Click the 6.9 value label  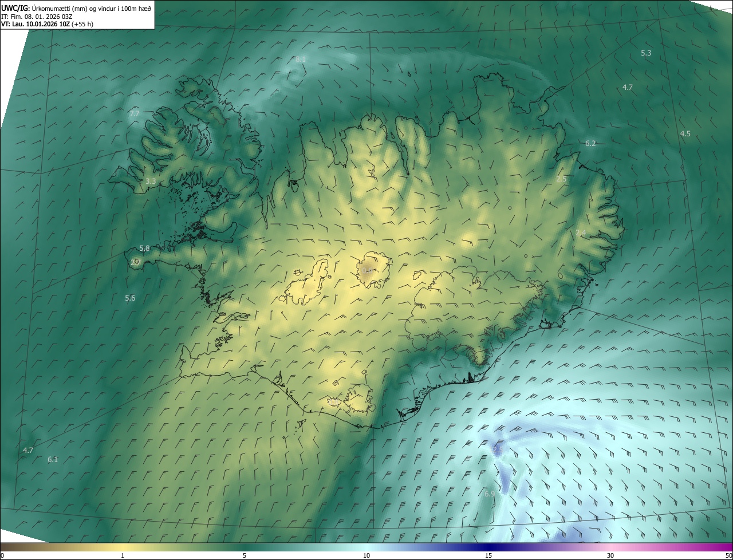(490, 494)
